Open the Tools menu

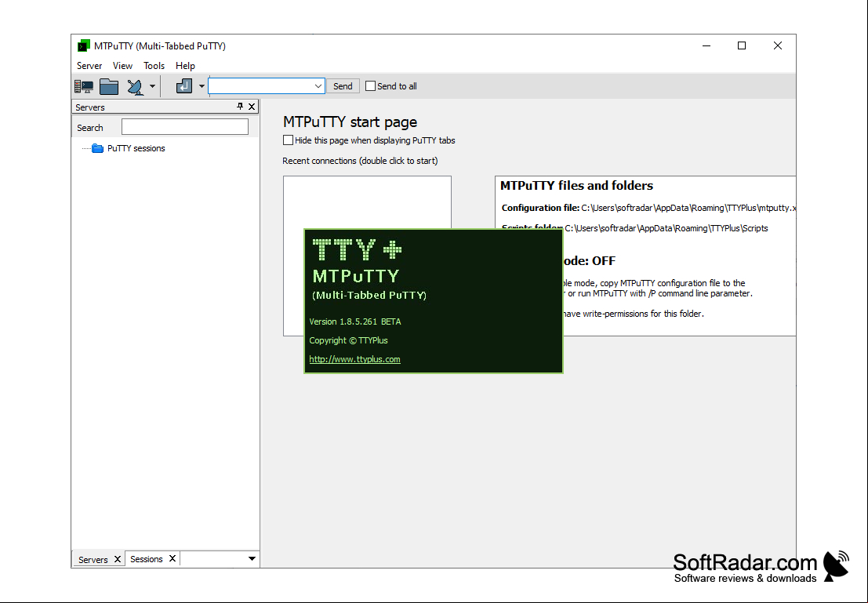154,66
